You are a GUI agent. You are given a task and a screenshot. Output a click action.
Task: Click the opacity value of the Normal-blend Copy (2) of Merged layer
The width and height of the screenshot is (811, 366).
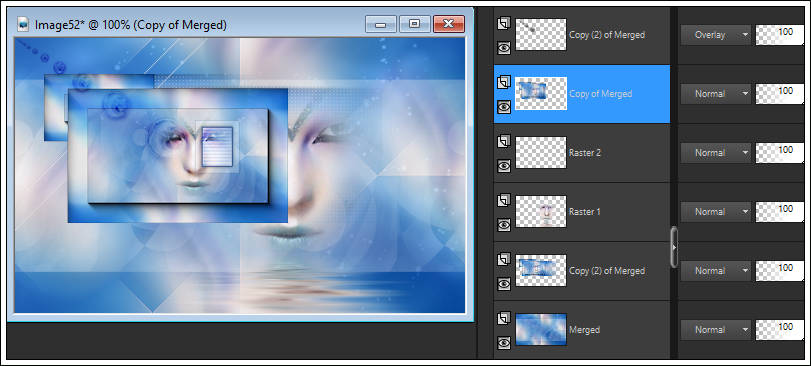point(786,268)
